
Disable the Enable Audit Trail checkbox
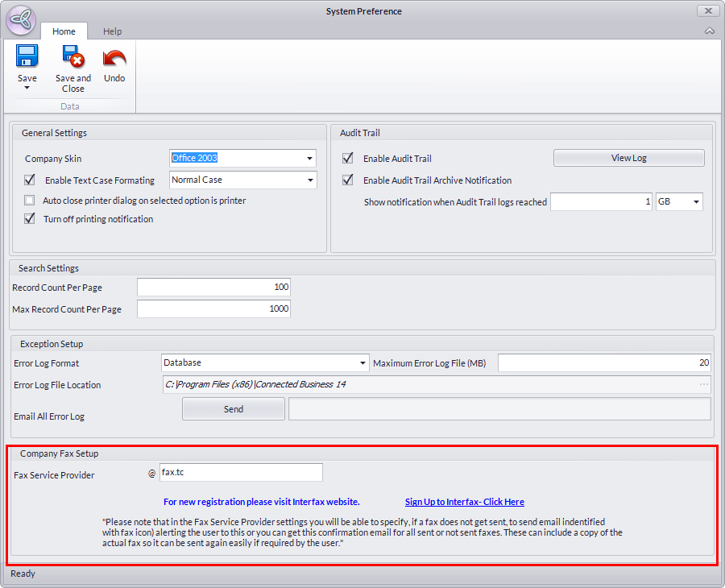click(x=348, y=159)
